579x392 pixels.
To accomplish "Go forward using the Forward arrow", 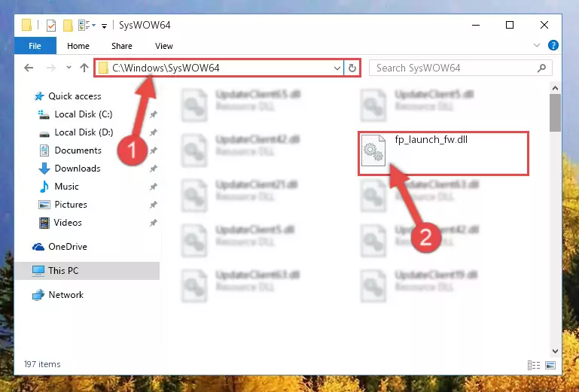I will click(x=51, y=68).
